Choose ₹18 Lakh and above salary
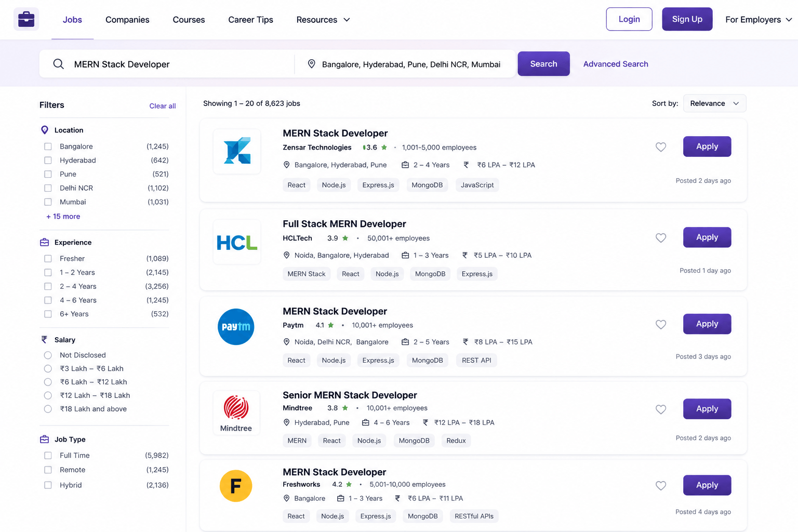Image resolution: width=798 pixels, height=532 pixels. (x=48, y=409)
